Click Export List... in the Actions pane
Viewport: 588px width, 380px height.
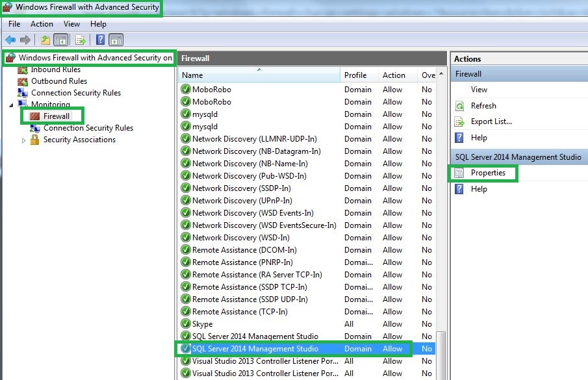[x=491, y=121]
